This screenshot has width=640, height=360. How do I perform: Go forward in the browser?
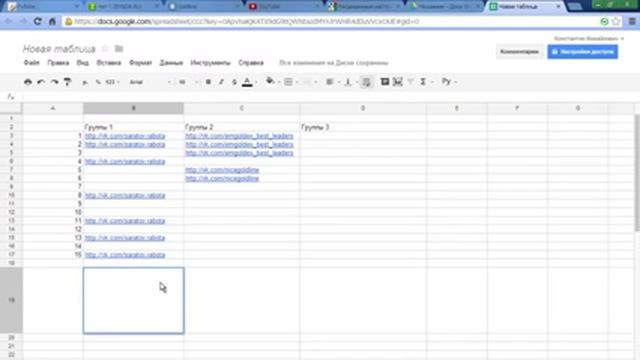tap(23, 21)
